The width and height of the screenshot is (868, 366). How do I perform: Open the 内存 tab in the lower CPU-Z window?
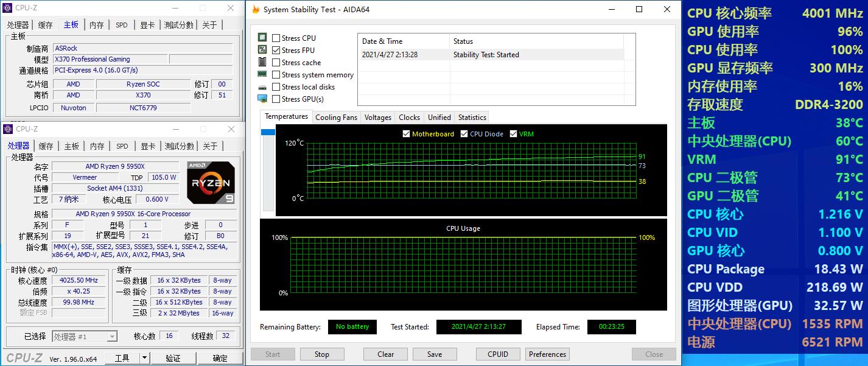click(x=97, y=146)
